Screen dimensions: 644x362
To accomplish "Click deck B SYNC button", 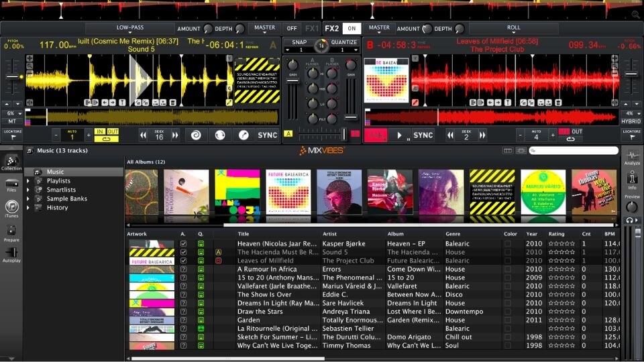I will point(423,135).
